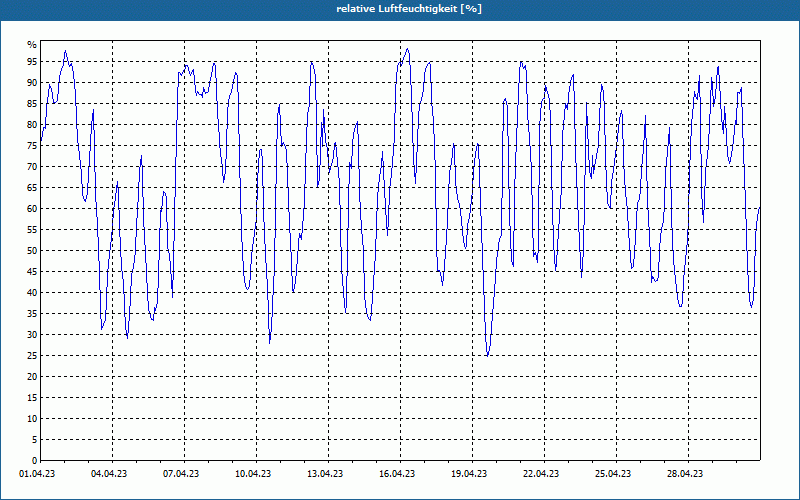Viewport: 800px width, 500px height.
Task: Select the y-axis value 30
Action: click(x=32, y=335)
